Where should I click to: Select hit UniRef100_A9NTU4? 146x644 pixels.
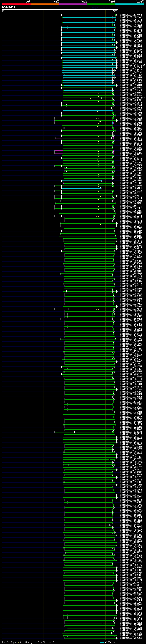[x=131, y=85]
